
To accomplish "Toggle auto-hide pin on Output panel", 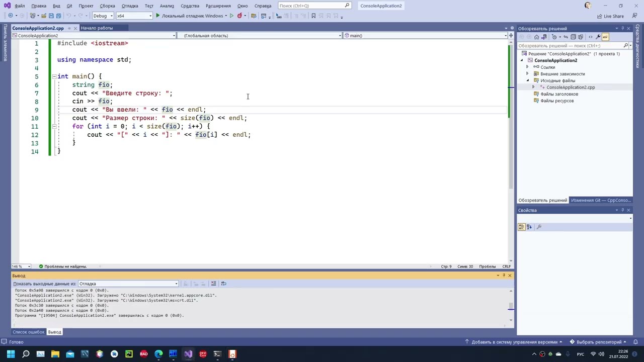I will [504, 276].
